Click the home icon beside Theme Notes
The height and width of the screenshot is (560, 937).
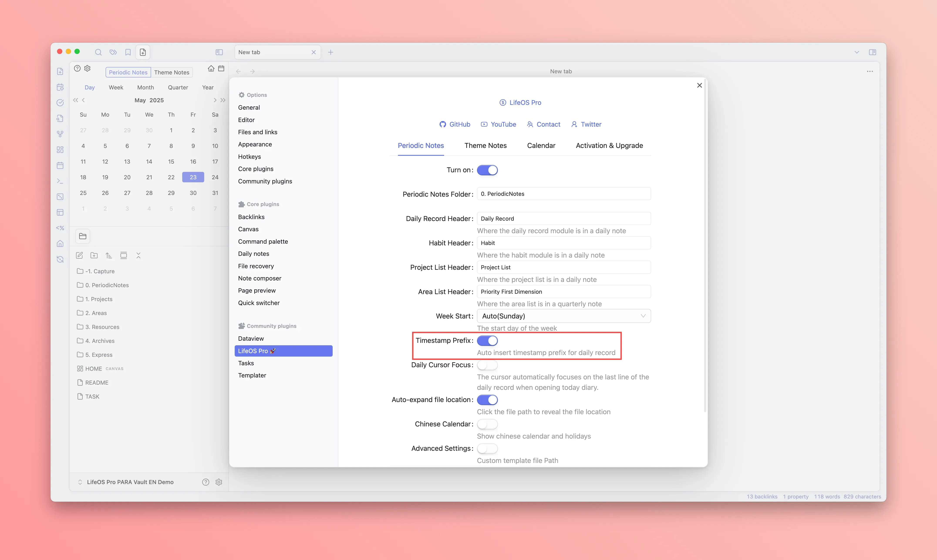(x=211, y=68)
